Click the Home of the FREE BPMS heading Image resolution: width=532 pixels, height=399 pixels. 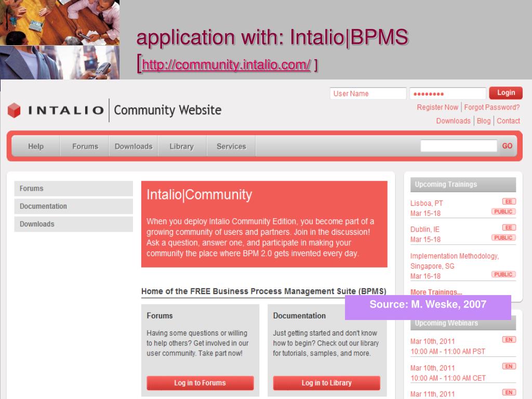263,291
